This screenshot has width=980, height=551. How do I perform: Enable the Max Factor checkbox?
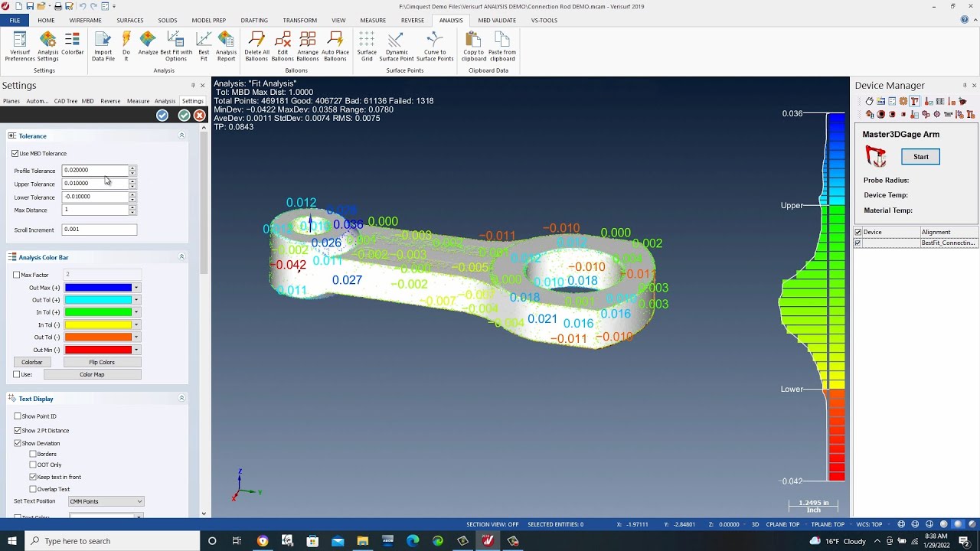(17, 275)
